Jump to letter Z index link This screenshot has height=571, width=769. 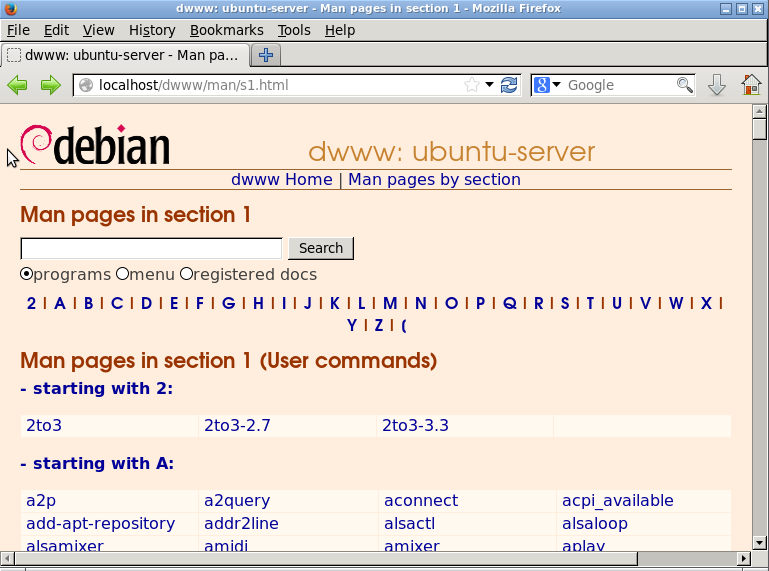[379, 325]
